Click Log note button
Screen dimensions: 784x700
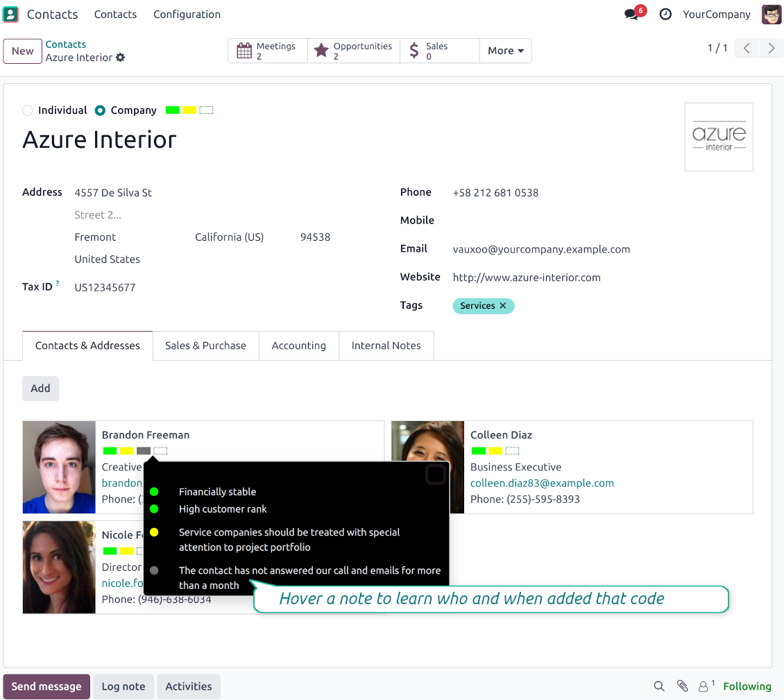click(123, 687)
